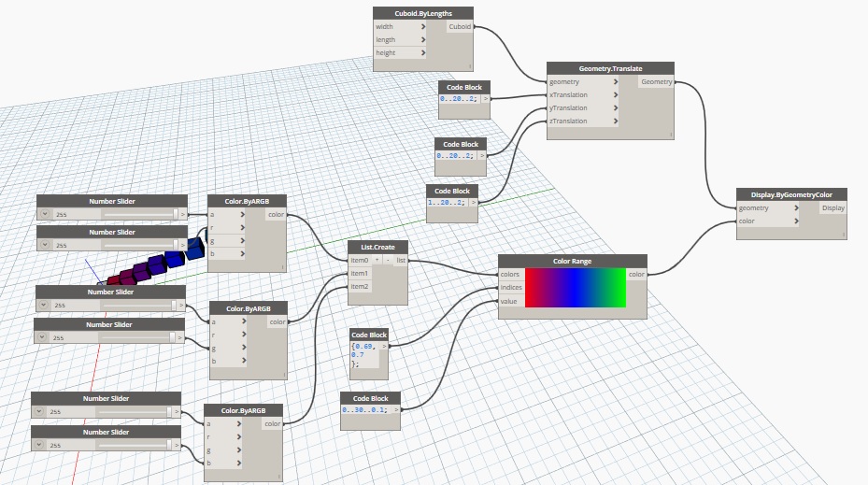Click the plus button on List.Create
Viewport: 868px width, 485px height.
[x=378, y=260]
